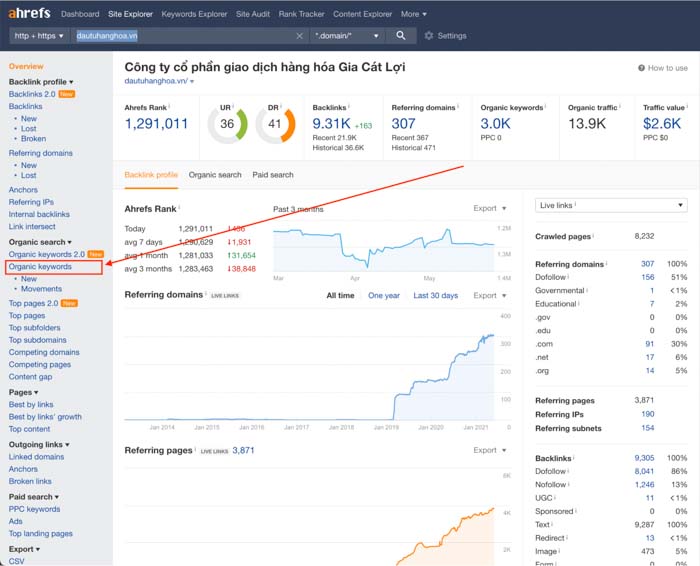Switch to the Organic search tab
Image resolution: width=700 pixels, height=566 pixels.
point(215,175)
